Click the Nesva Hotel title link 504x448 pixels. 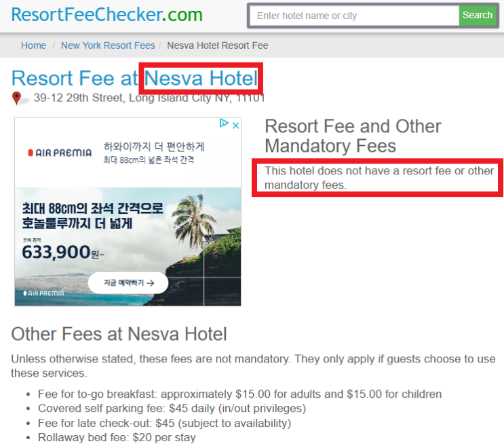pos(201,78)
